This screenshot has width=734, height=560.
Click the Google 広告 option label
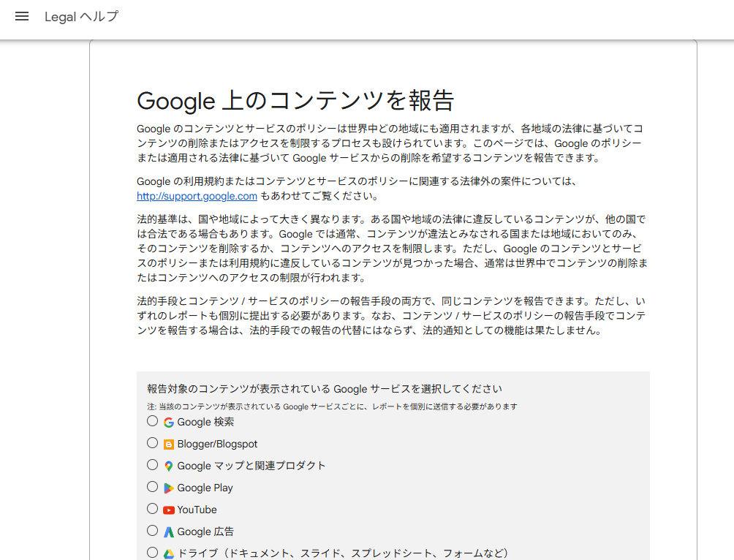pyautogui.click(x=205, y=531)
